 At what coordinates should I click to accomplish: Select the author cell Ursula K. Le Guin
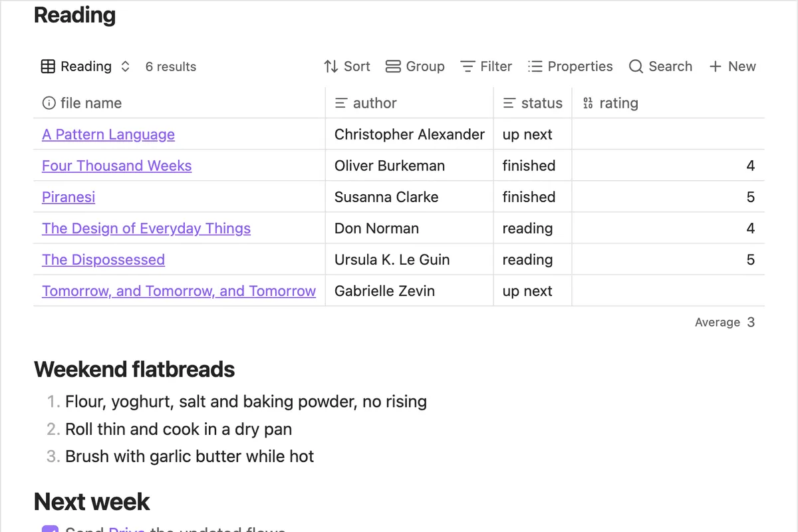(x=410, y=259)
